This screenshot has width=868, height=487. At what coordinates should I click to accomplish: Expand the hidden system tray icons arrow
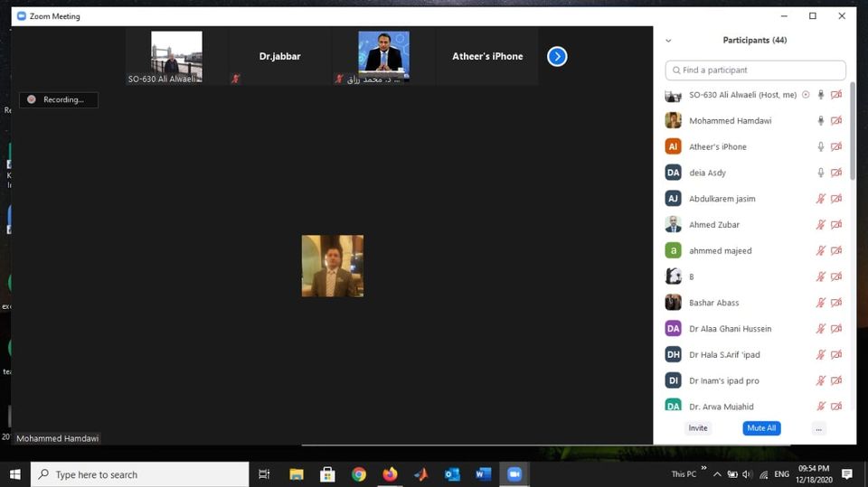click(x=717, y=474)
